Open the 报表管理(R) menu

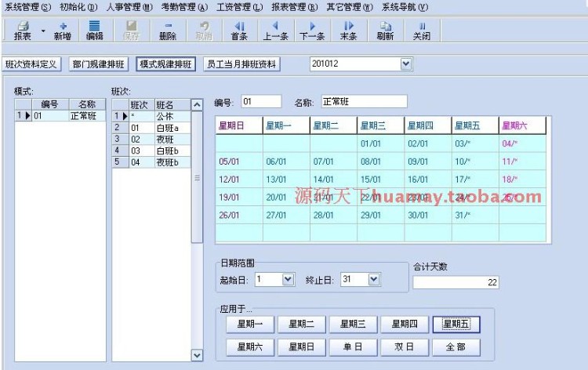pos(294,7)
